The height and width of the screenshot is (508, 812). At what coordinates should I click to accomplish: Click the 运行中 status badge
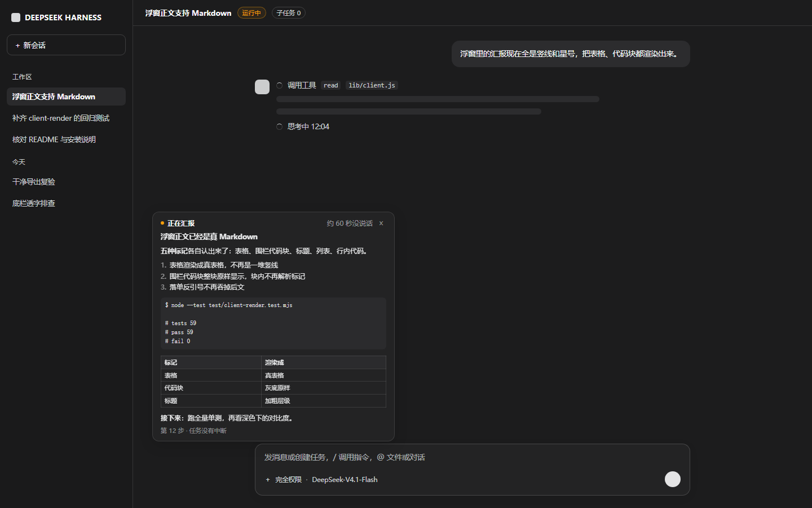click(251, 13)
